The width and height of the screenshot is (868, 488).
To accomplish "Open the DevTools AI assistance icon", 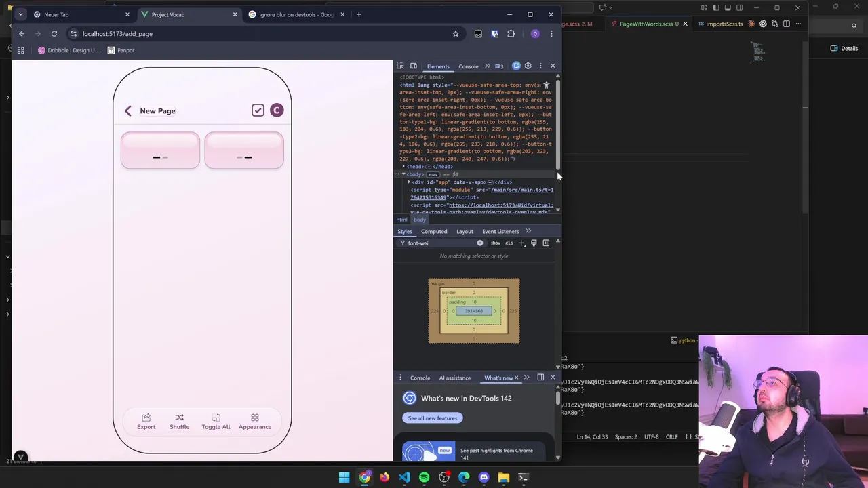I will pos(516,66).
